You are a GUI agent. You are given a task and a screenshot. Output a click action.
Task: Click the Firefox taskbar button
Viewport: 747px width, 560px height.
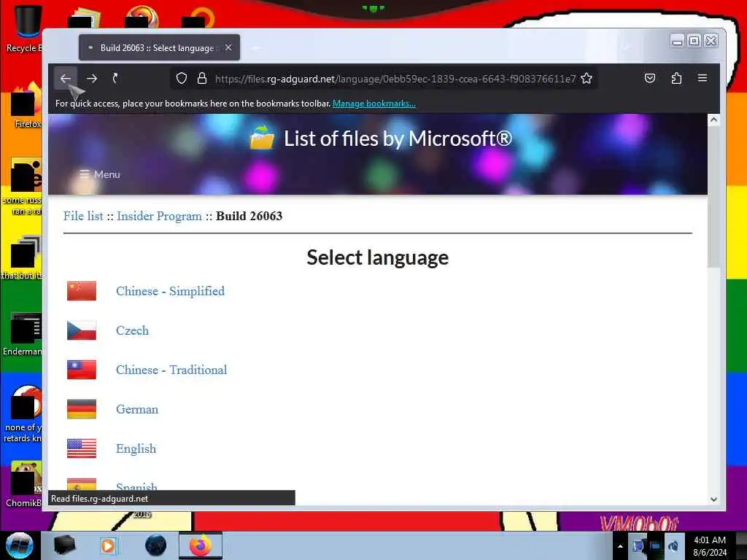201,545
